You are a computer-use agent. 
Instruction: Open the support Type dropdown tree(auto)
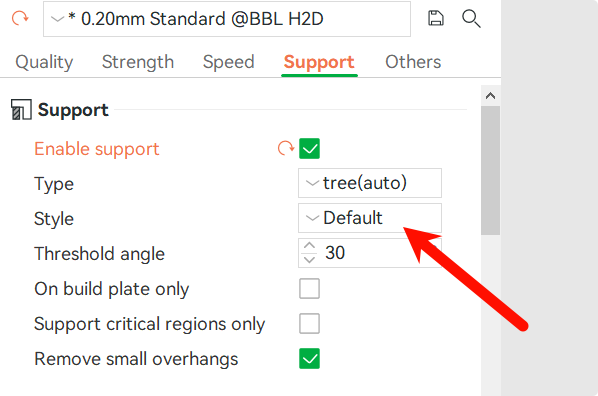[x=370, y=183]
